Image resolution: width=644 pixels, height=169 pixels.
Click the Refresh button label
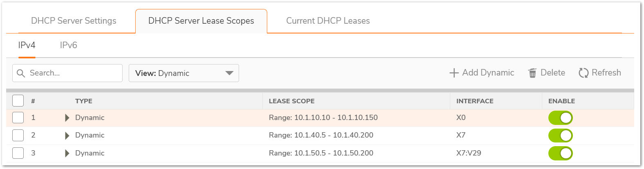(x=606, y=73)
